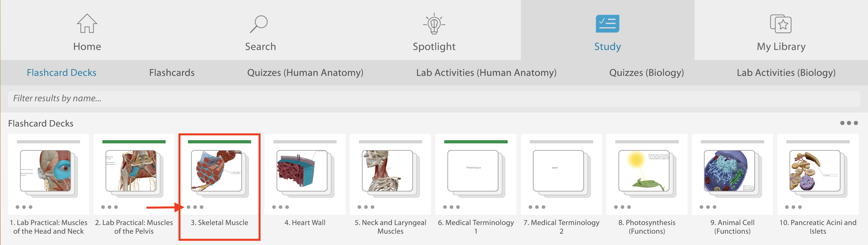Viewport: 868px width, 245px height.
Task: Click the Home house icon
Action: [87, 23]
